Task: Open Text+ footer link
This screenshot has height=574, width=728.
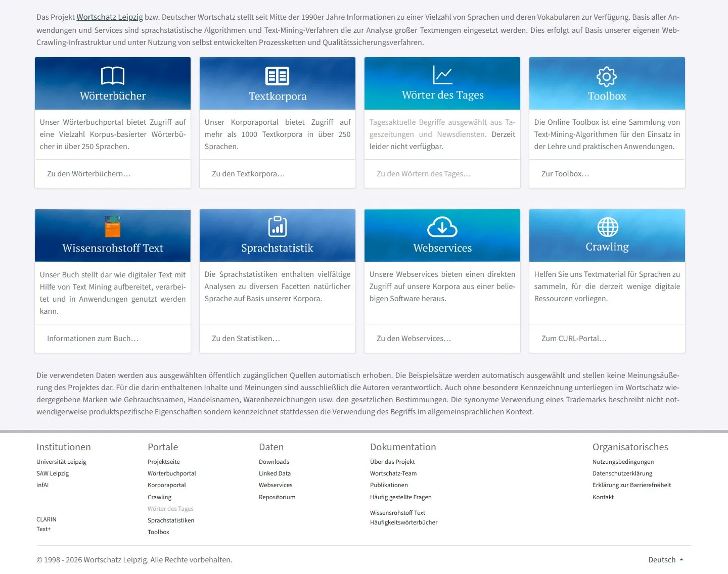Action: (43, 529)
